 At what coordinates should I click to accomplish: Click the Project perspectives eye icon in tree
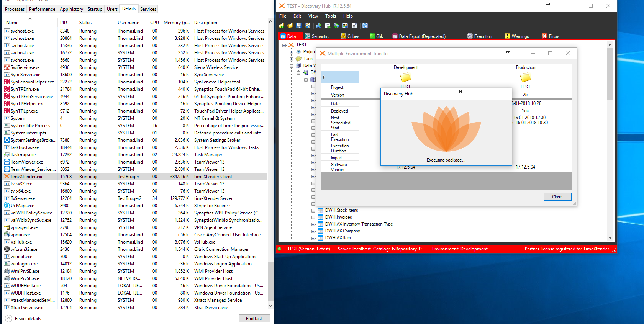tap(298, 52)
